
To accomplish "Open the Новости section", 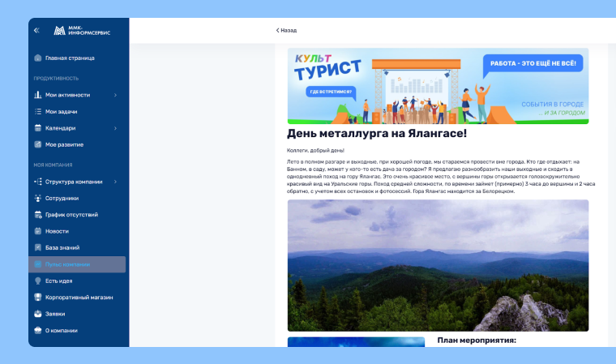I will [57, 231].
